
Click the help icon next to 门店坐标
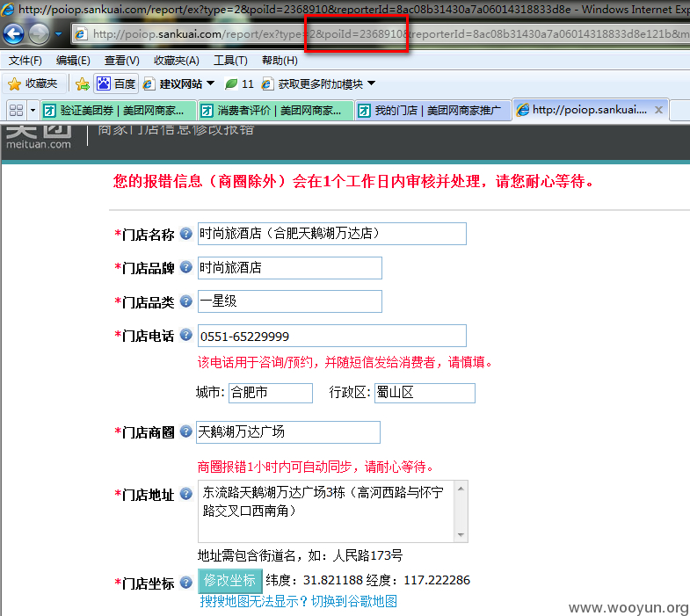click(x=186, y=582)
